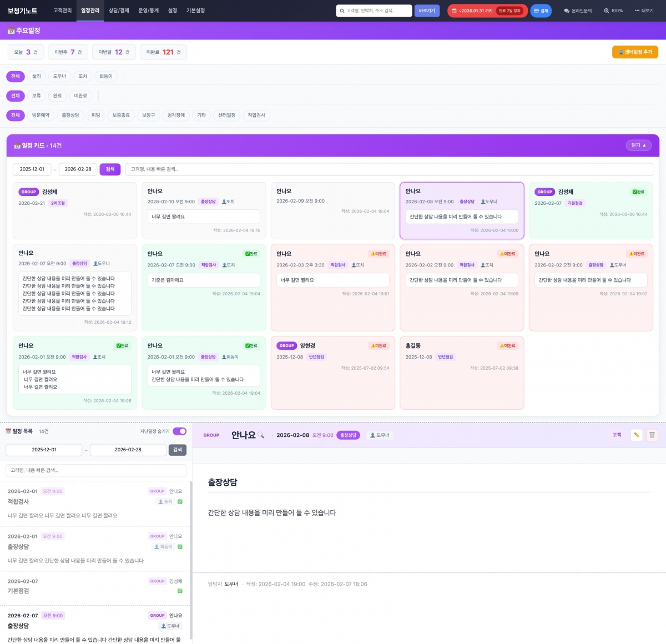Open the 2025-12-01 start date picker in card panel
Image resolution: width=666 pixels, height=644 pixels.
tap(32, 169)
